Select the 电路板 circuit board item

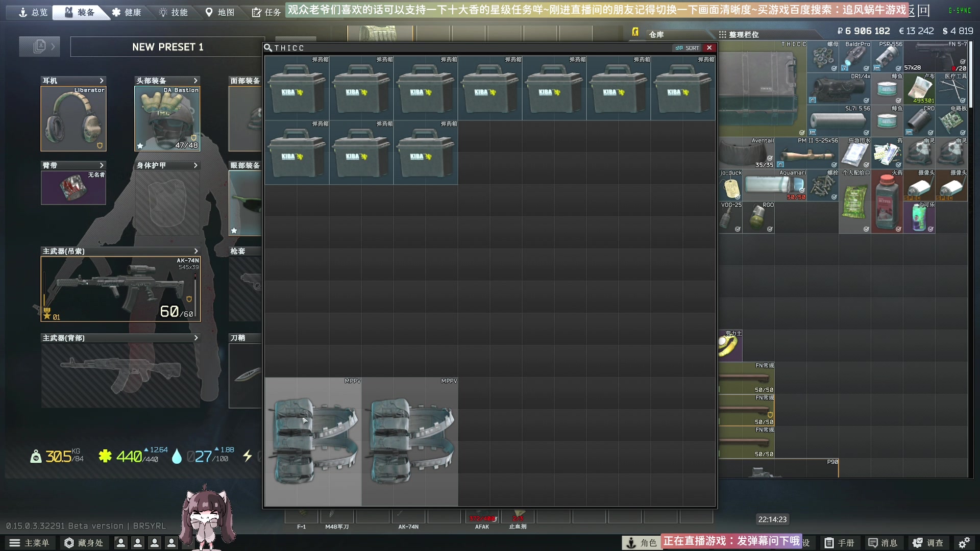[951, 121]
